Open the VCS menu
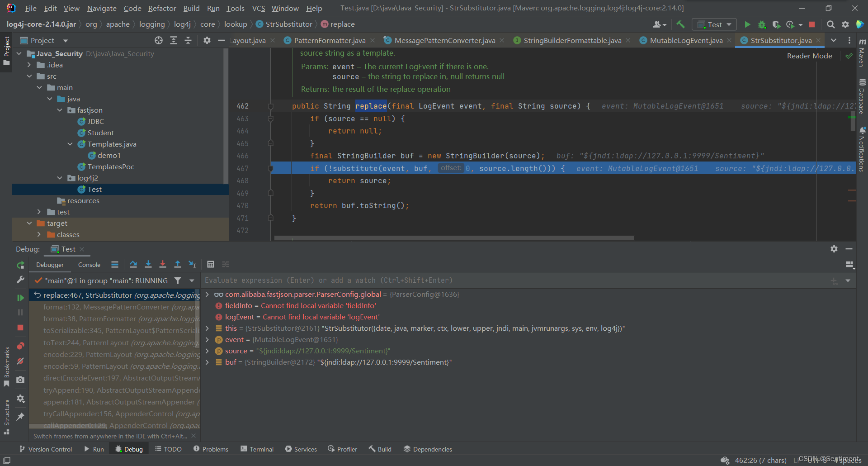 259,8
